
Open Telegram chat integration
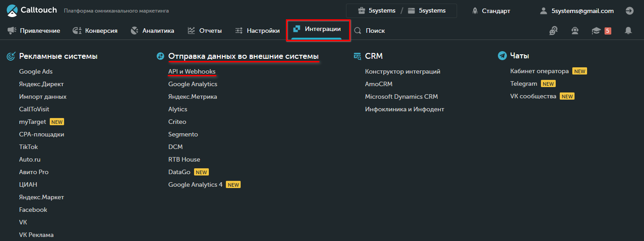click(x=523, y=83)
